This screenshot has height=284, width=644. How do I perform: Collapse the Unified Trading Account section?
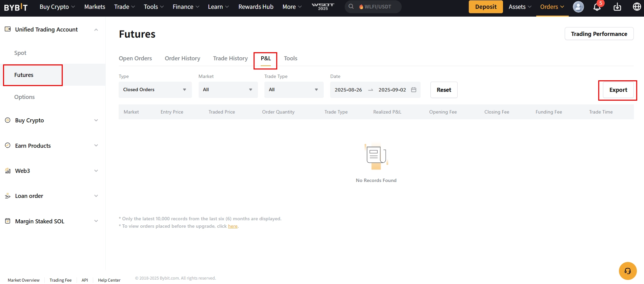pos(96,30)
